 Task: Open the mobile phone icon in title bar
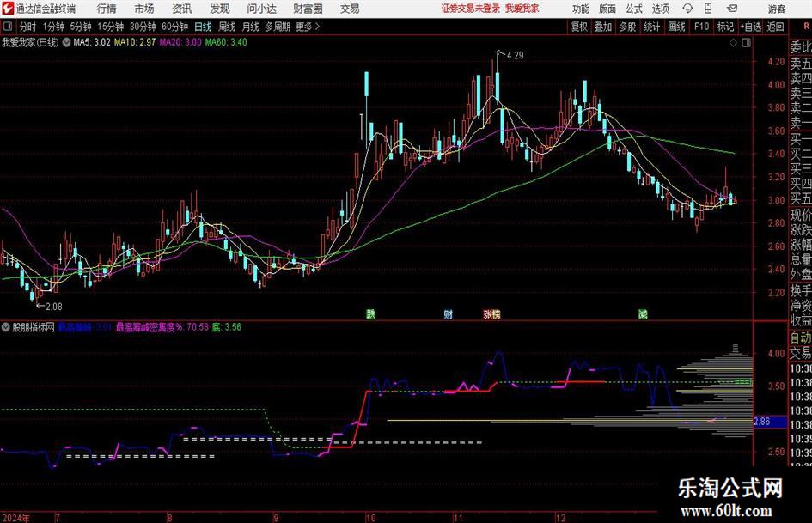tap(708, 9)
